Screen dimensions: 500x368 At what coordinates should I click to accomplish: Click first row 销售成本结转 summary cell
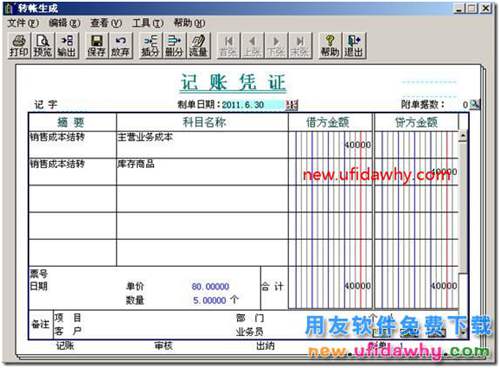coord(73,145)
